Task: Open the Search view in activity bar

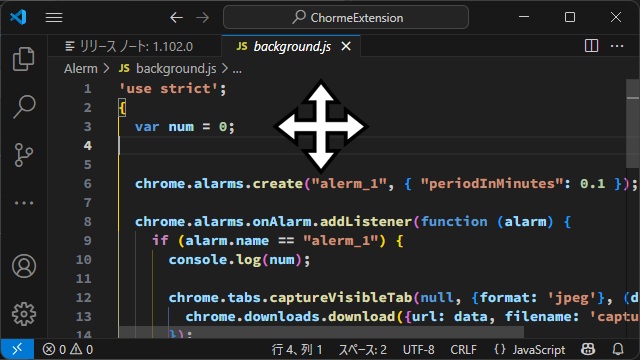Action: [24, 107]
